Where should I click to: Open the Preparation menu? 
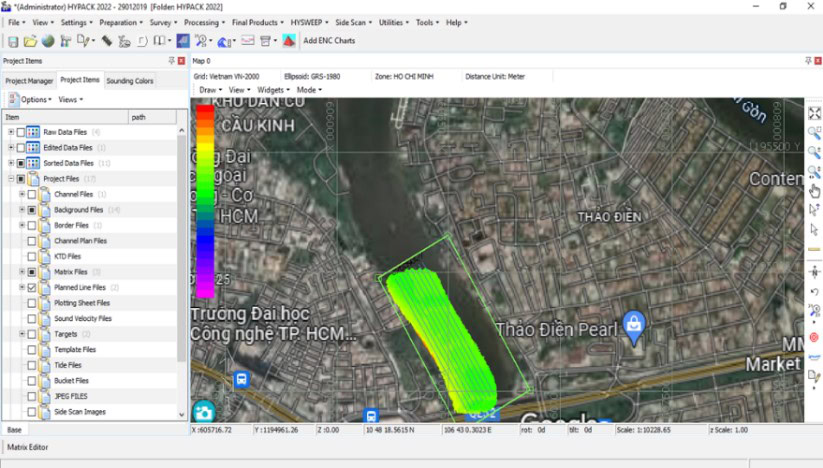[x=121, y=23]
